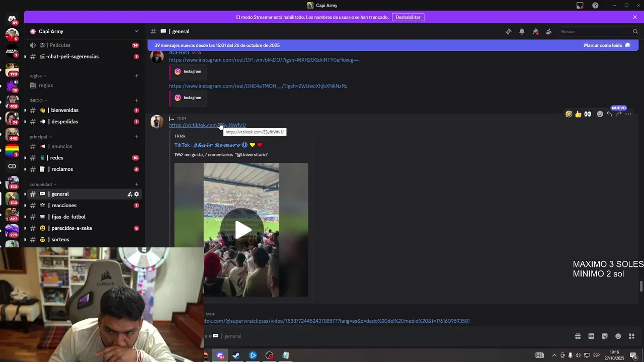The image size is (644, 362).
Task: Open the sticker picker
Action: click(605, 336)
